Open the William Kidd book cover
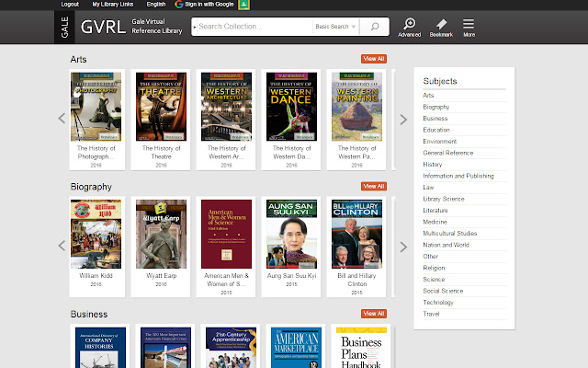 pos(96,234)
